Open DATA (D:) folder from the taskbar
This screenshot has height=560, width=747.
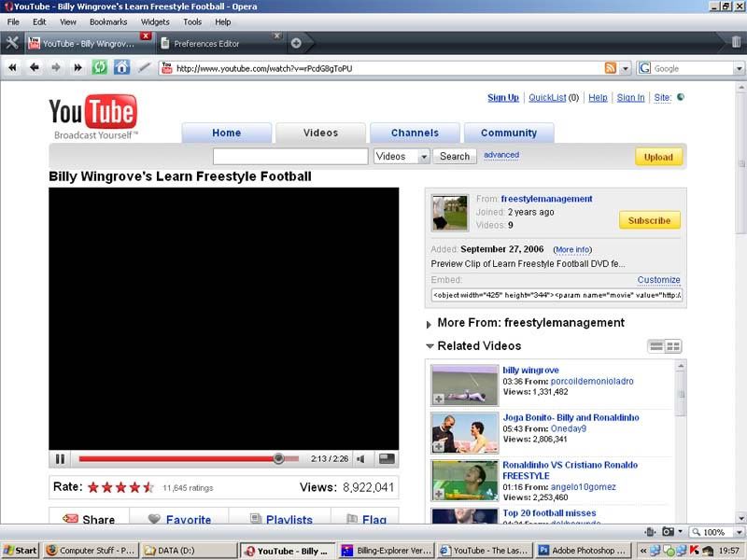coord(189,551)
